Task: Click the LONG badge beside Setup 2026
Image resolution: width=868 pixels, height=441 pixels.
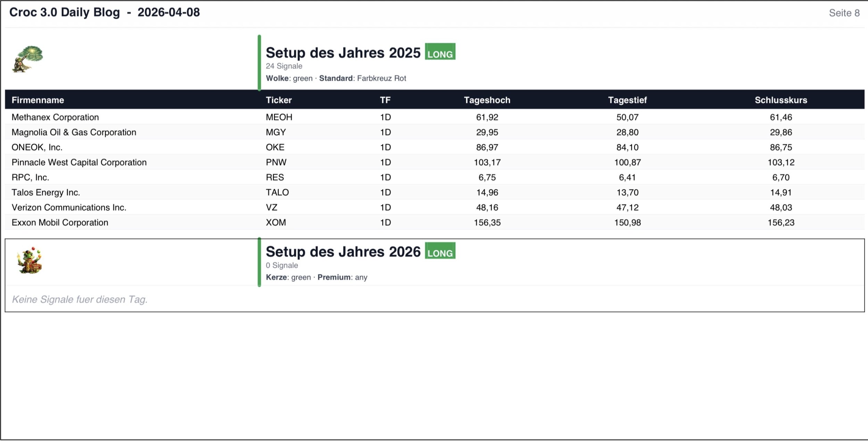Action: click(x=440, y=251)
